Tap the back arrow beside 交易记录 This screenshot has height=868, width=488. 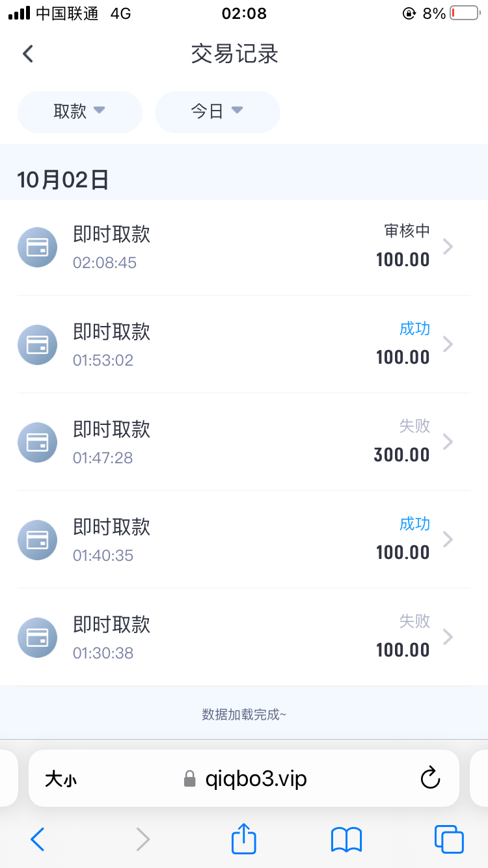(x=27, y=53)
